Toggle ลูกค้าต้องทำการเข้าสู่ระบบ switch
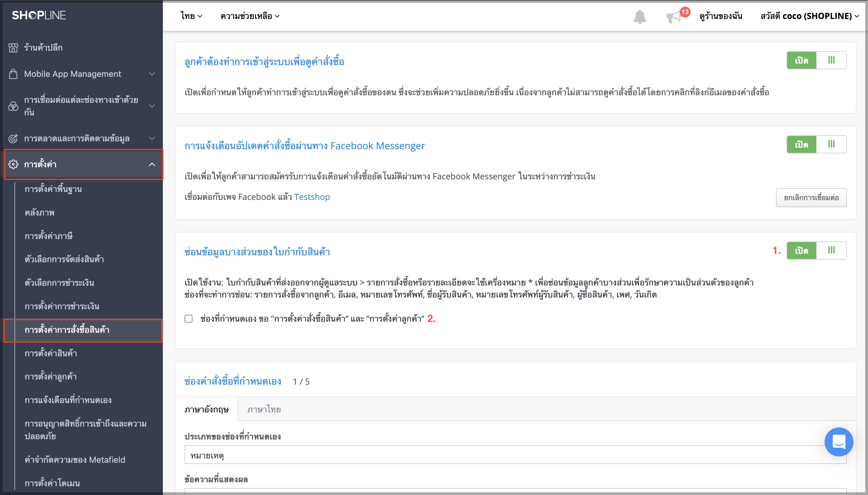The height and width of the screenshot is (495, 868). click(816, 61)
